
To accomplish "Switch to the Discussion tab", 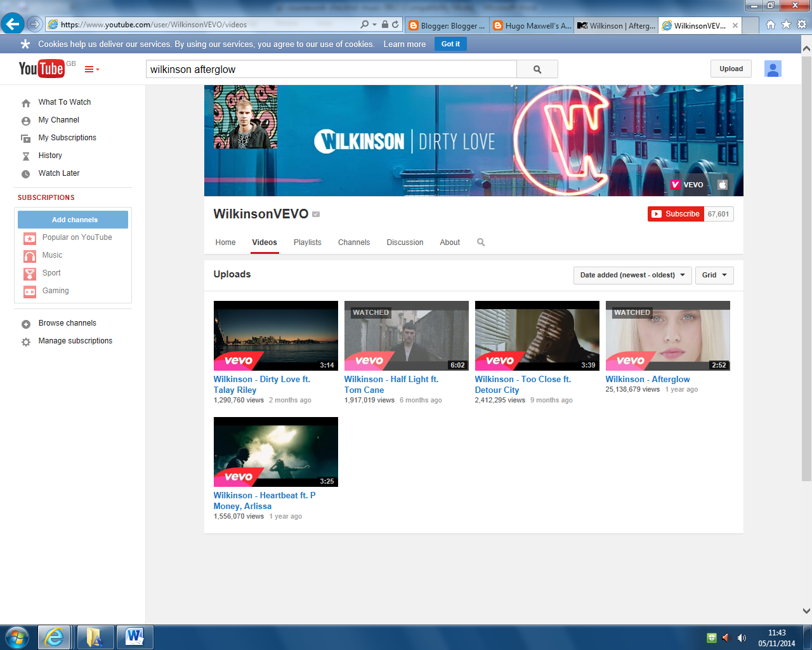I will (x=405, y=242).
